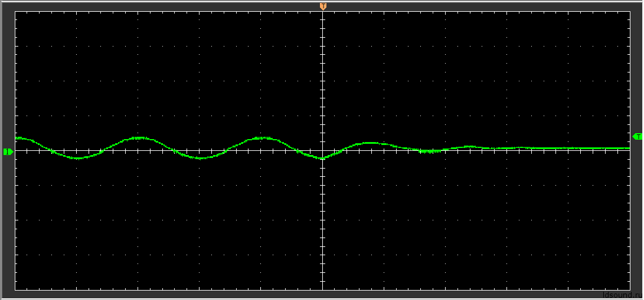644x300 pixels.
Task: Open the ldsound.ru watermark link
Action: point(622,295)
